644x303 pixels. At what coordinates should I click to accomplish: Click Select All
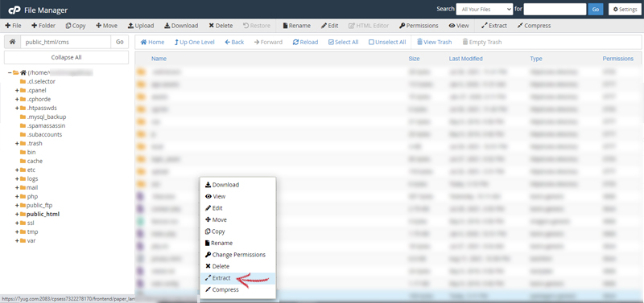point(344,42)
